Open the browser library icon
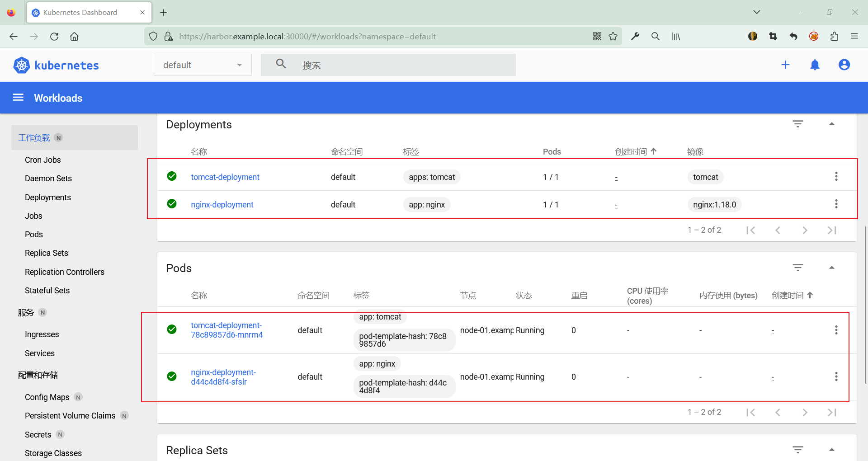868x461 pixels. [x=676, y=36]
